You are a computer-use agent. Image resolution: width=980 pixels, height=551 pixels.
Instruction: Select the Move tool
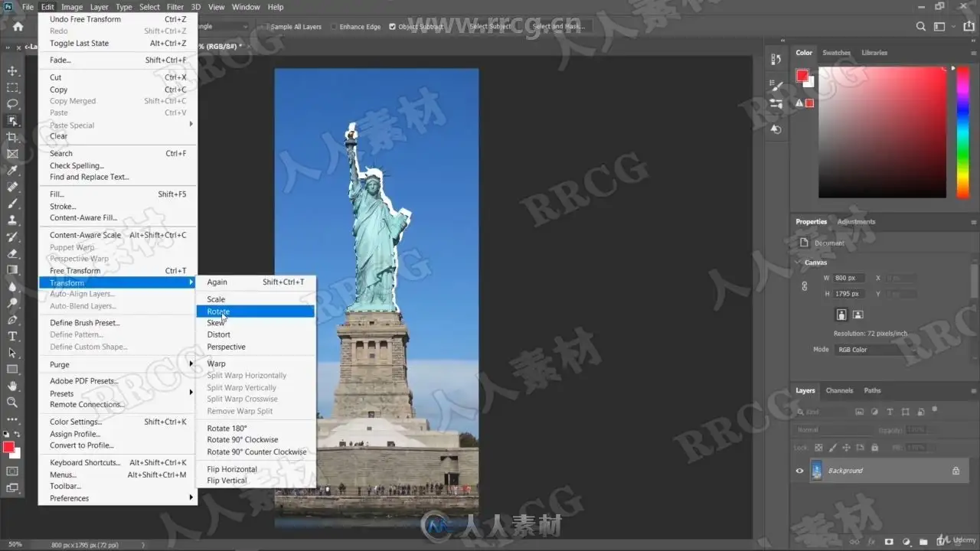pos(12,71)
